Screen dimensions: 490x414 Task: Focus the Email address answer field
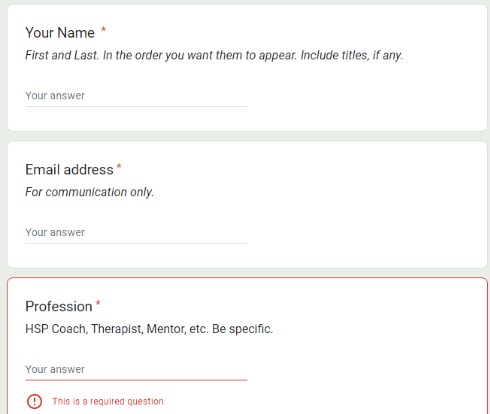[136, 233]
